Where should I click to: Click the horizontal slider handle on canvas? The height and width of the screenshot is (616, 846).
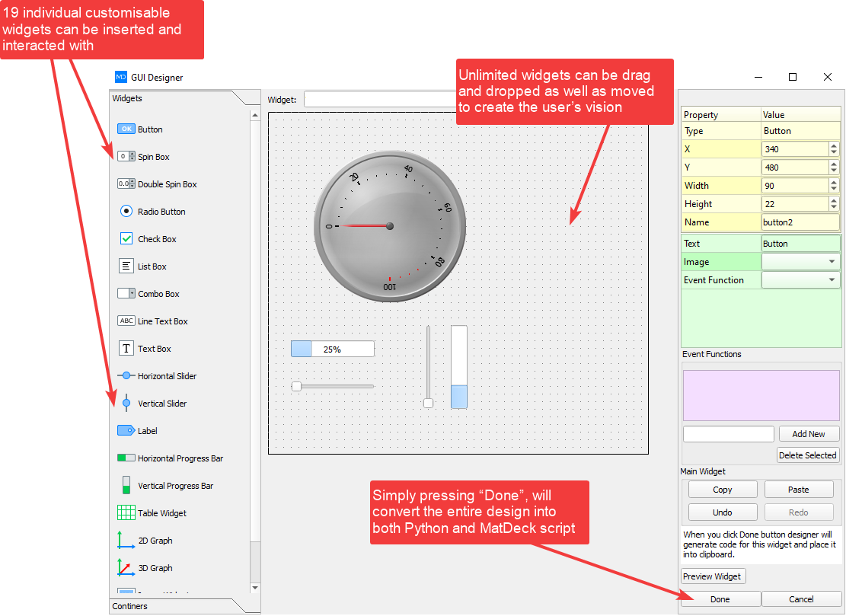pyautogui.click(x=296, y=387)
